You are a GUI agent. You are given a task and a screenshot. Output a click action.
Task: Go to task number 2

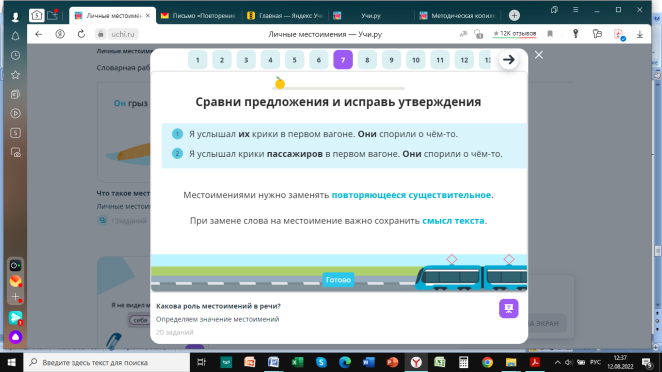tap(222, 60)
